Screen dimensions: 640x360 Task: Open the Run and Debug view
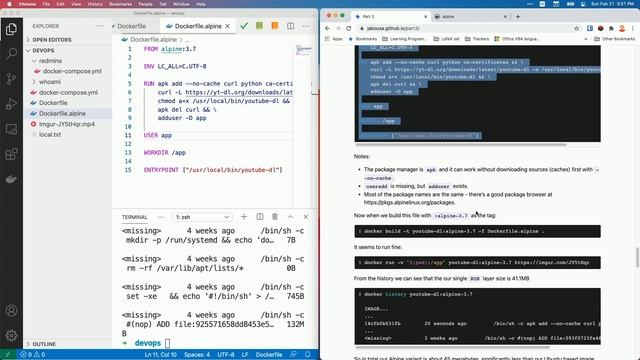pos(11,104)
